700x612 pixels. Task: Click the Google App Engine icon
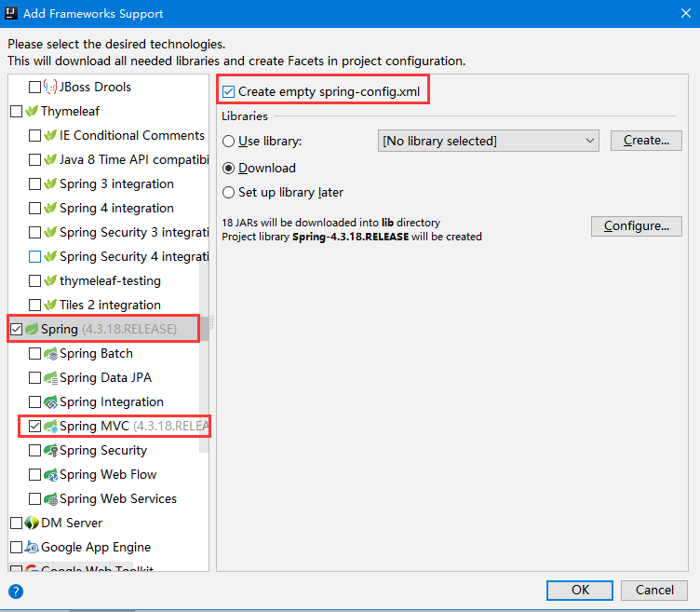pos(32,547)
